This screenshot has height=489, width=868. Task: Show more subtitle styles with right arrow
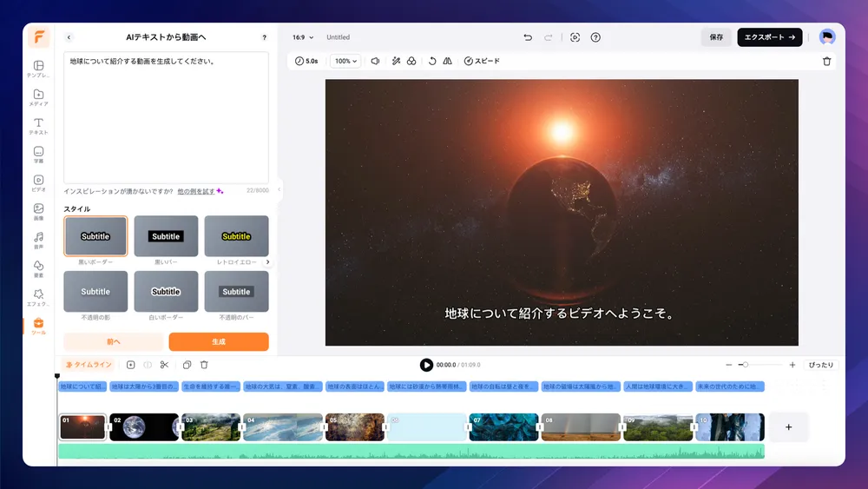click(268, 262)
